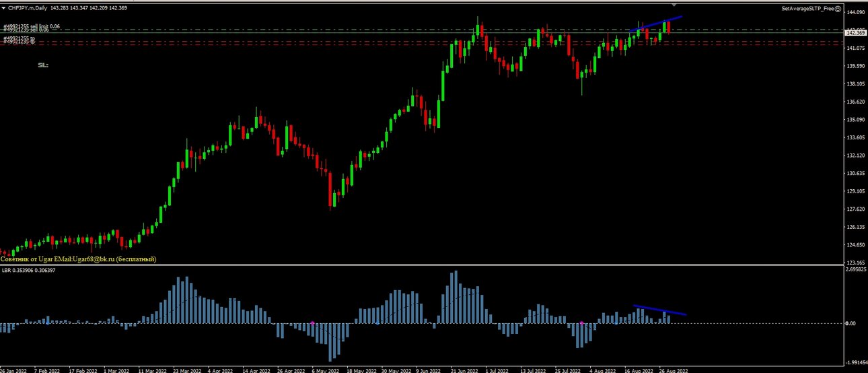Viewport: 868px width, 373px height.
Task: Click the 144.090 price scale label
Action: click(x=856, y=12)
